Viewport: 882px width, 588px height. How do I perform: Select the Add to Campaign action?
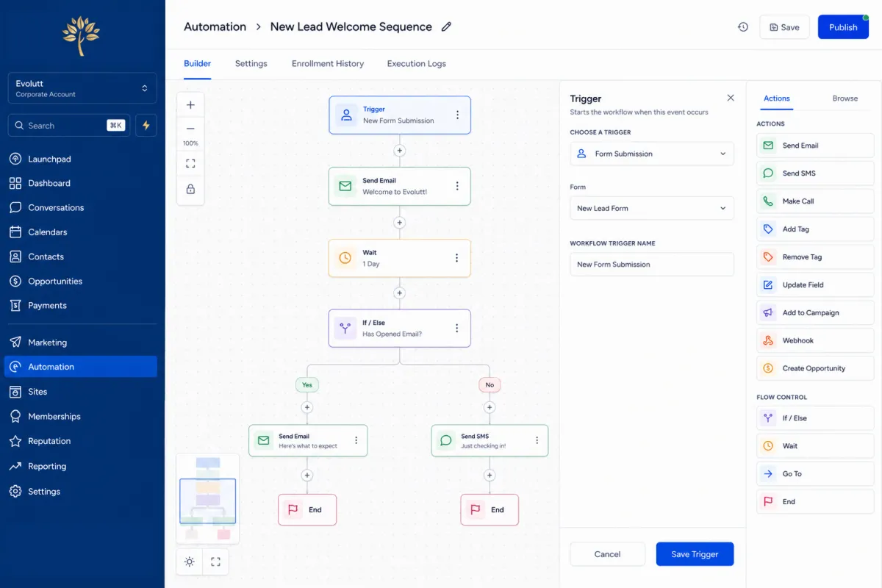[x=815, y=313]
